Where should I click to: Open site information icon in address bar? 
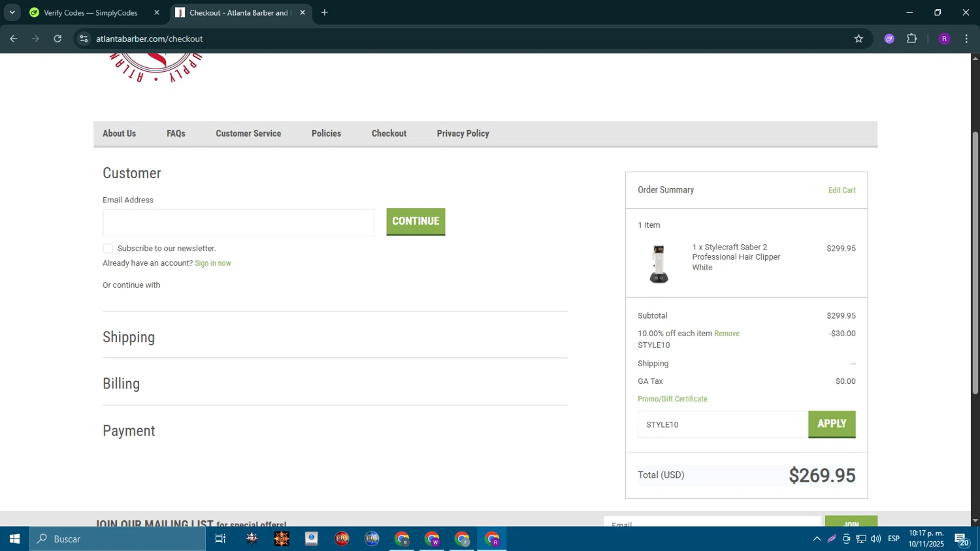84,39
